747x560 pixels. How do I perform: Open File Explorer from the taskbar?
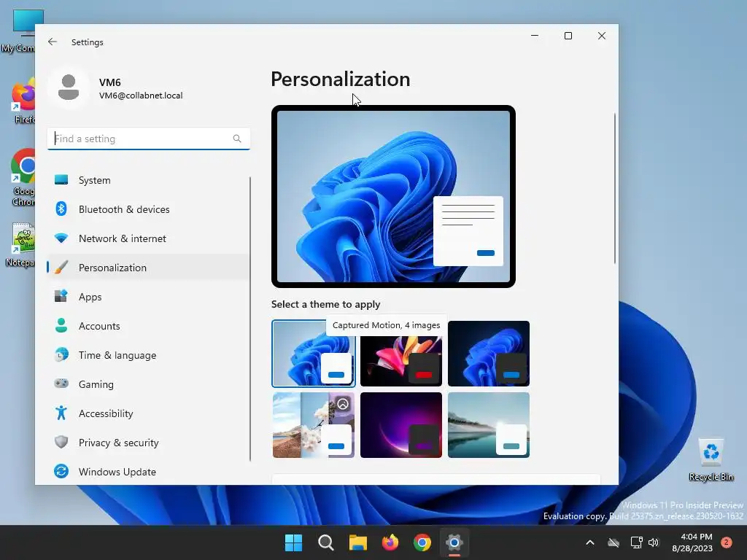[x=357, y=542]
